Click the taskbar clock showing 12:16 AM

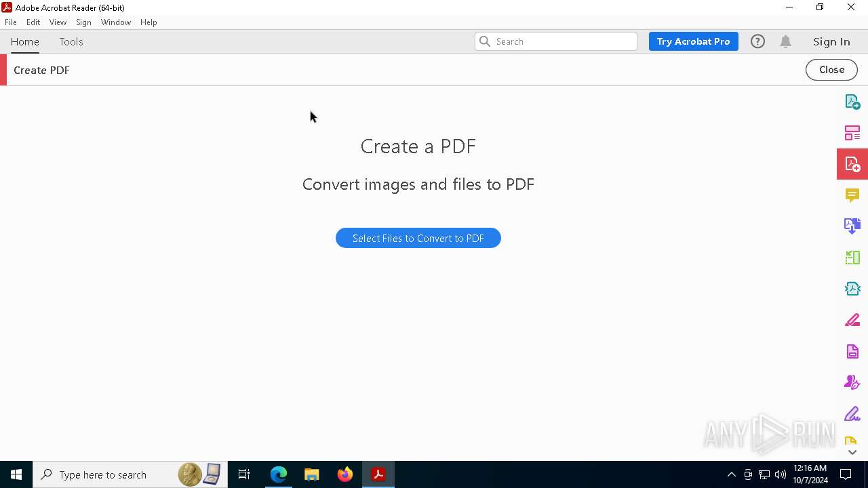click(810, 474)
